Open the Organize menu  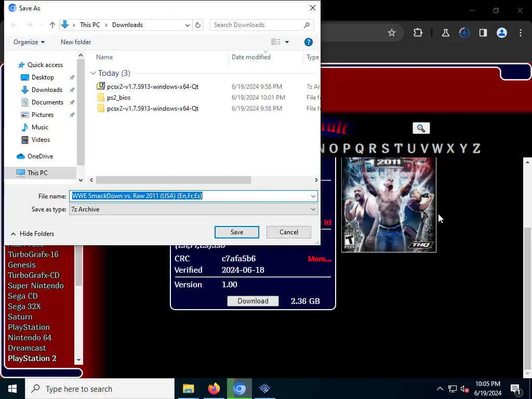pyautogui.click(x=29, y=42)
